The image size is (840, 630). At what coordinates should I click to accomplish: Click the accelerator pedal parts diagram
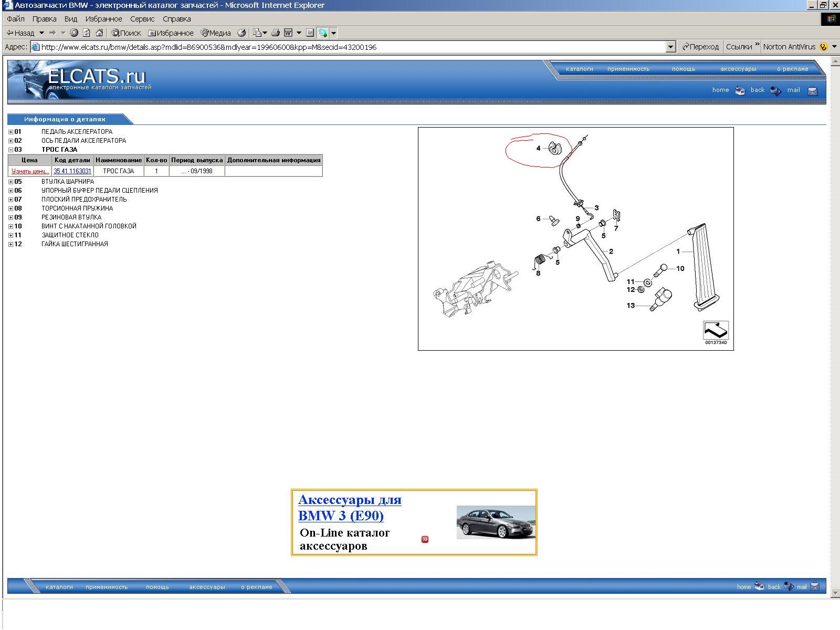point(575,239)
